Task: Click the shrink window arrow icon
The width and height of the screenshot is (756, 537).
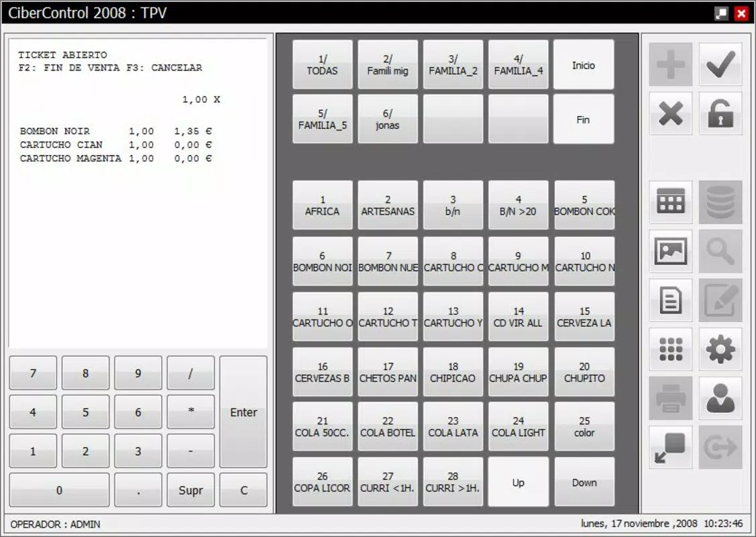Action: click(670, 448)
